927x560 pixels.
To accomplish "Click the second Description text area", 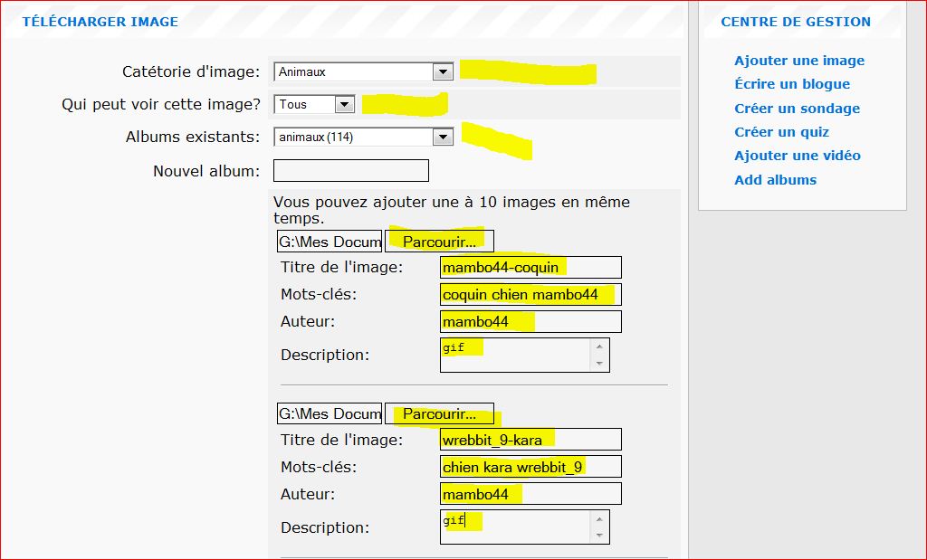I will pyautogui.click(x=514, y=527).
